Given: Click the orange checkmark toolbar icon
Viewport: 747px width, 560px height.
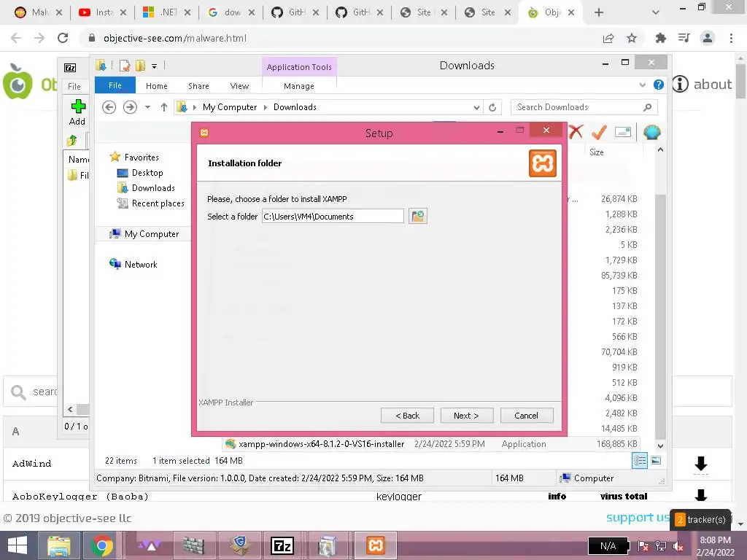Looking at the screenshot, I should point(599,132).
